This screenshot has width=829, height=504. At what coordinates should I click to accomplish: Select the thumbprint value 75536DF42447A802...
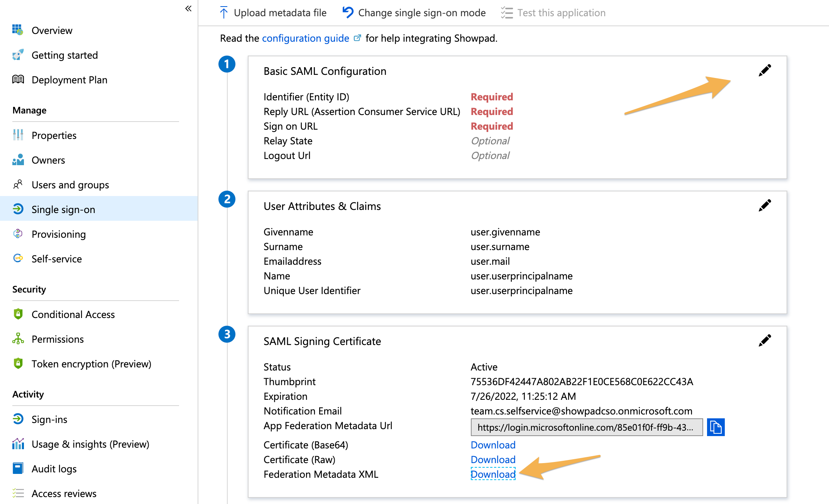coord(582,382)
